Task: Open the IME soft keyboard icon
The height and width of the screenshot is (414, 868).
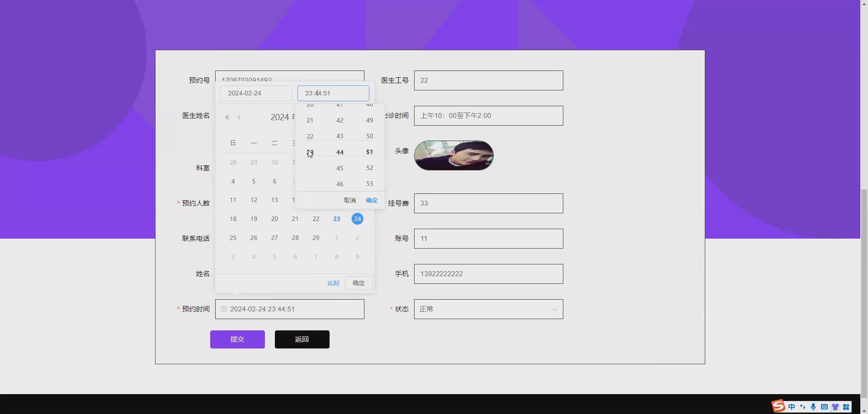Action: tap(824, 407)
